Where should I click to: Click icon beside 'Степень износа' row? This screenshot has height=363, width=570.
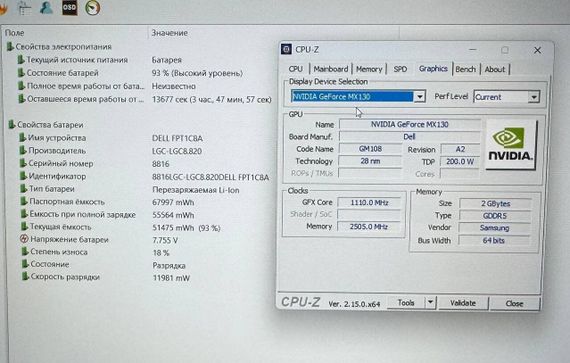pyautogui.click(x=25, y=251)
